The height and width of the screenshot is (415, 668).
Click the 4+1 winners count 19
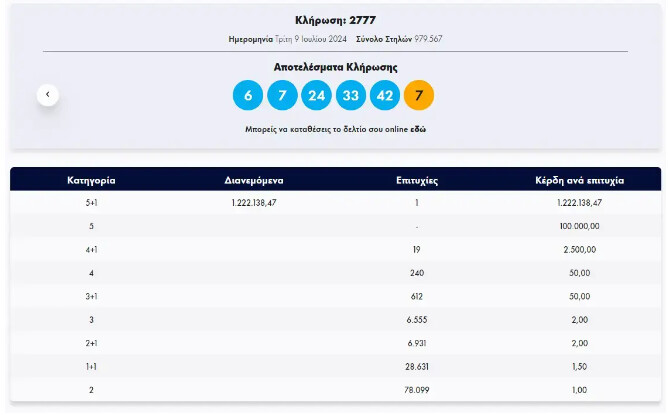click(417, 249)
